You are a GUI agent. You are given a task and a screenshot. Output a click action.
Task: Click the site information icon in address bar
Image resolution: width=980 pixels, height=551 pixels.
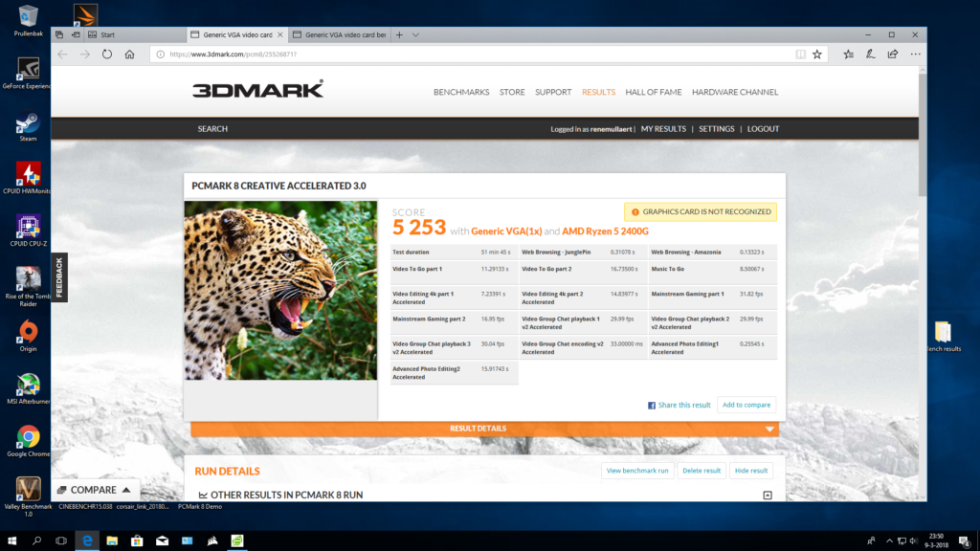[x=161, y=55]
